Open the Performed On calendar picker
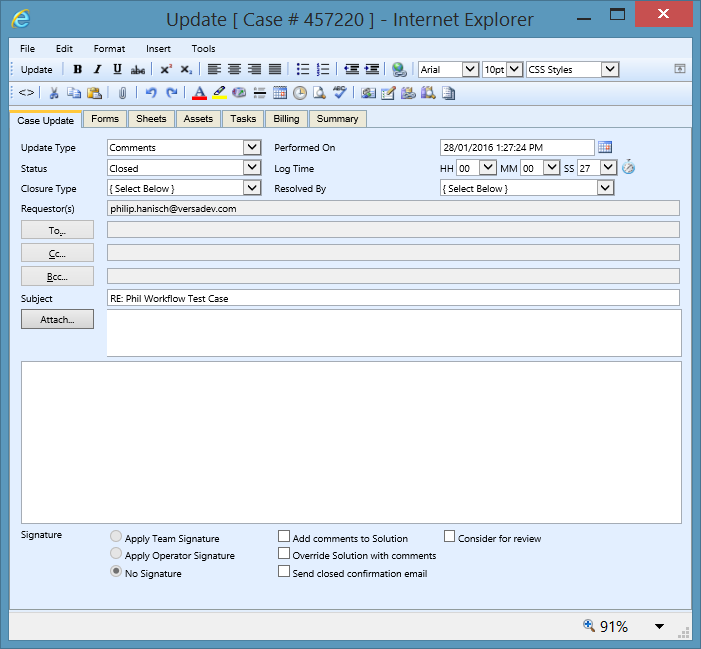Image resolution: width=701 pixels, height=649 pixels. (605, 148)
